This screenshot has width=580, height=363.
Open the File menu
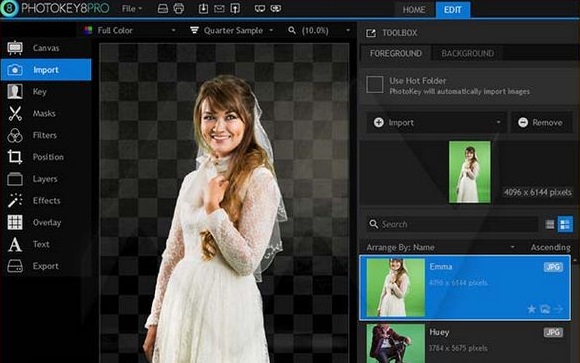click(132, 9)
